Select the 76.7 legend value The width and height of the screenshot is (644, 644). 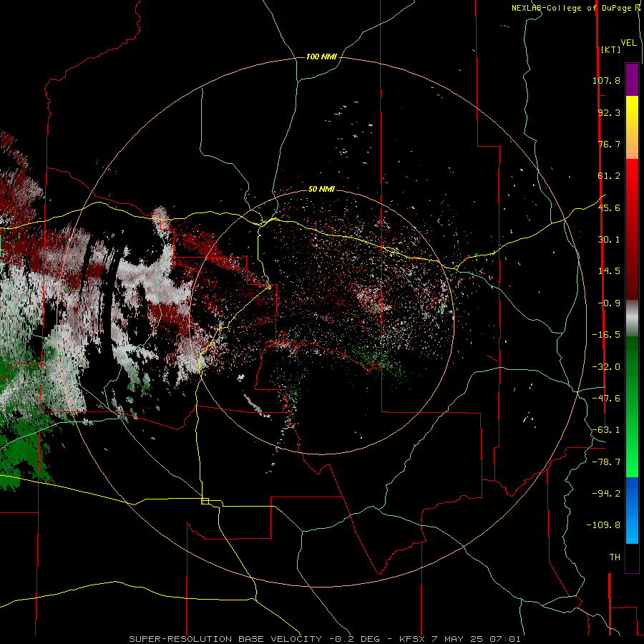[609, 144]
